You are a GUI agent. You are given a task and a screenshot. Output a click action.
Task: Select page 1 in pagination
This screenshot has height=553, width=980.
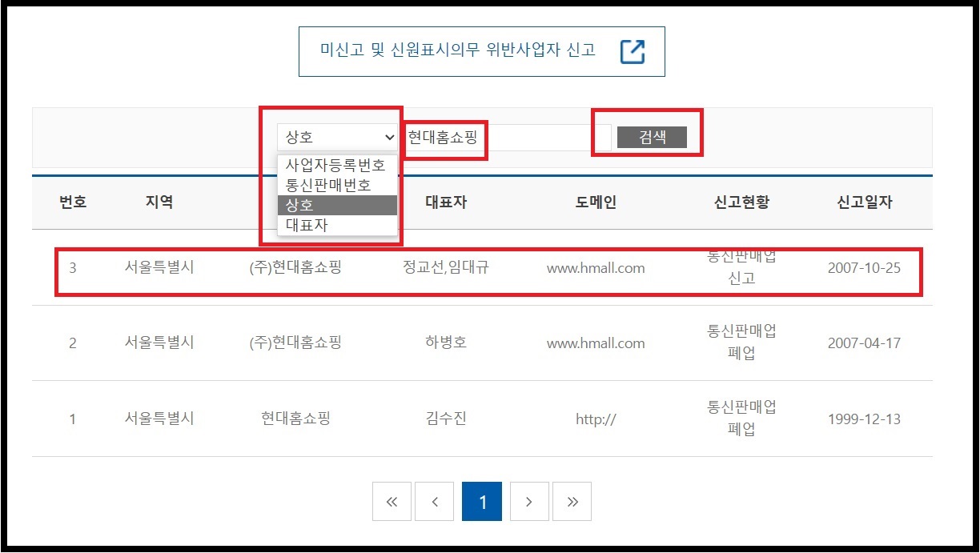click(482, 502)
